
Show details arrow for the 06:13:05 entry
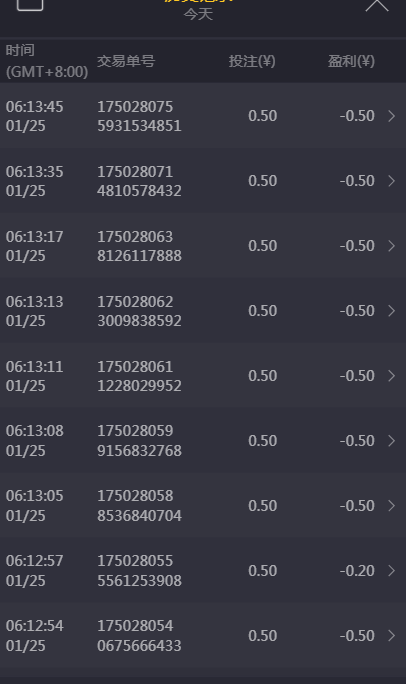(x=392, y=506)
